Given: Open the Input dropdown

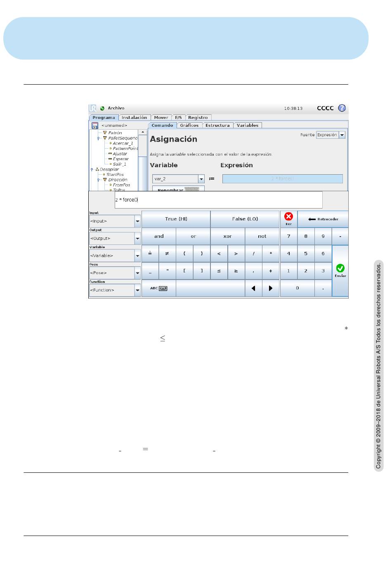Looking at the screenshot, I should (115, 221).
